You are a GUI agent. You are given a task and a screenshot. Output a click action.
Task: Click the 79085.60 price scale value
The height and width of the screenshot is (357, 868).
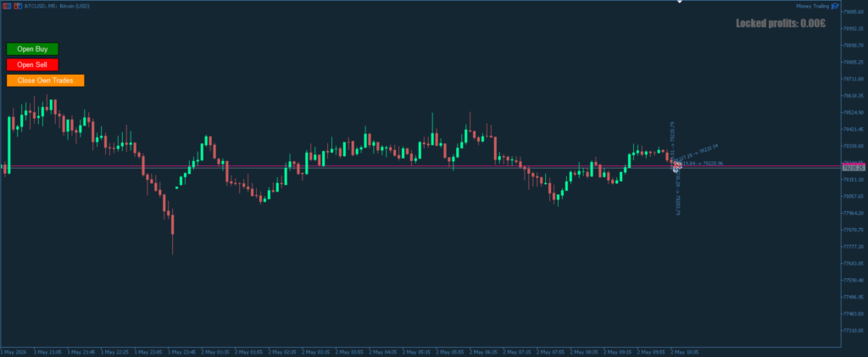853,12
